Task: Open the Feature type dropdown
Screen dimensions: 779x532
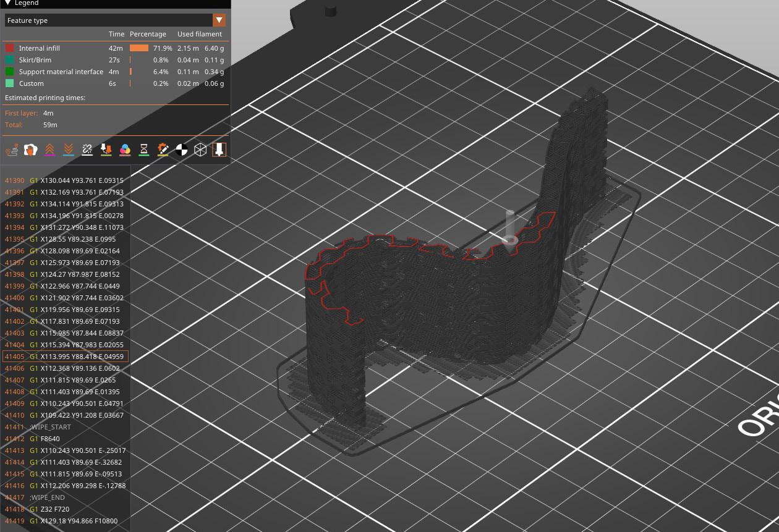Action: click(115, 20)
